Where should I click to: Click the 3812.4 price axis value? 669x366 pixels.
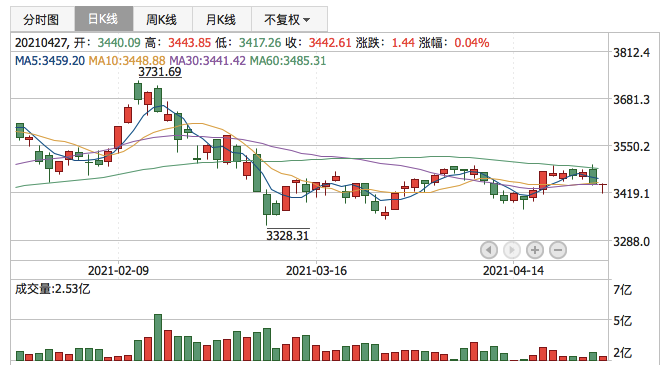pyautogui.click(x=631, y=53)
